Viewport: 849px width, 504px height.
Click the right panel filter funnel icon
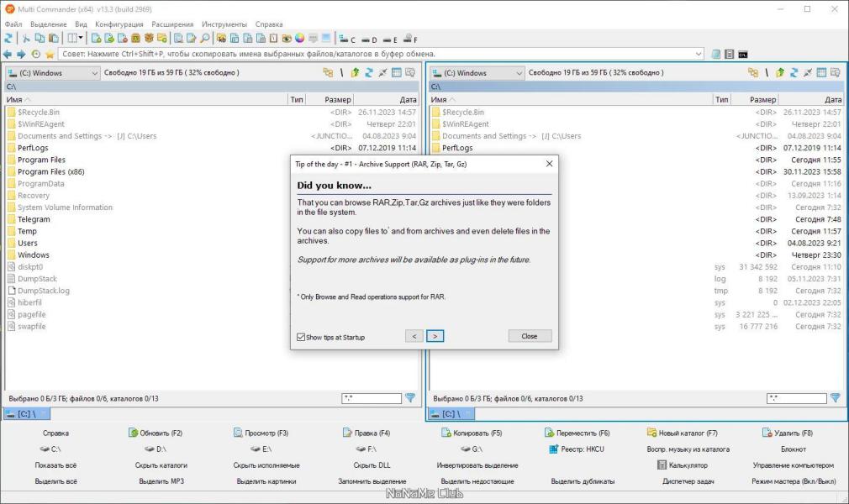point(836,398)
